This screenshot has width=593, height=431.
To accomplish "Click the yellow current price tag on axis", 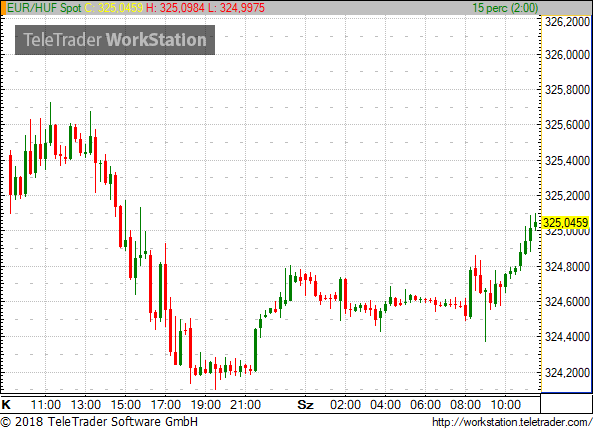I will 565,222.
